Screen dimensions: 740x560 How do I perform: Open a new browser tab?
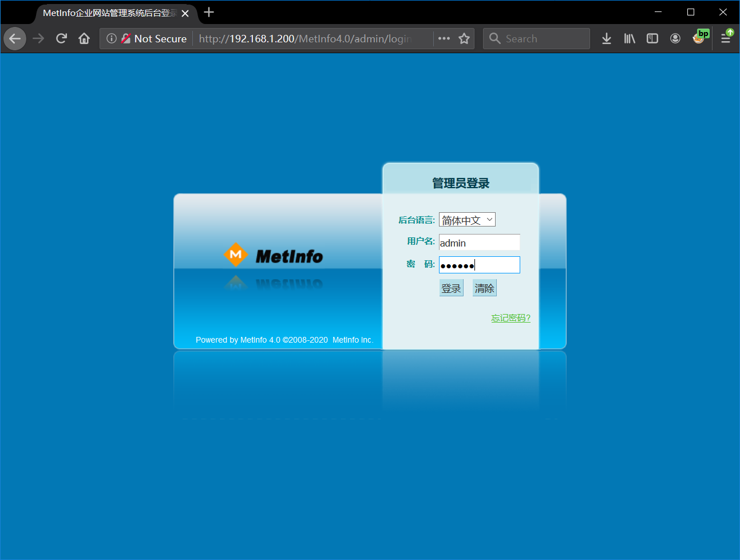209,12
